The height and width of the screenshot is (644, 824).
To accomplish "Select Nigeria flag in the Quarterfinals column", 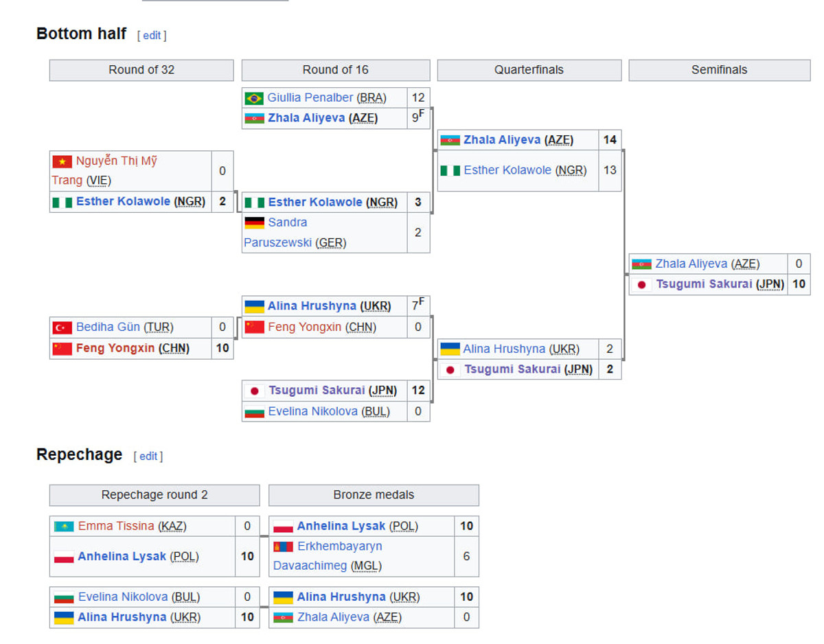I will [450, 170].
